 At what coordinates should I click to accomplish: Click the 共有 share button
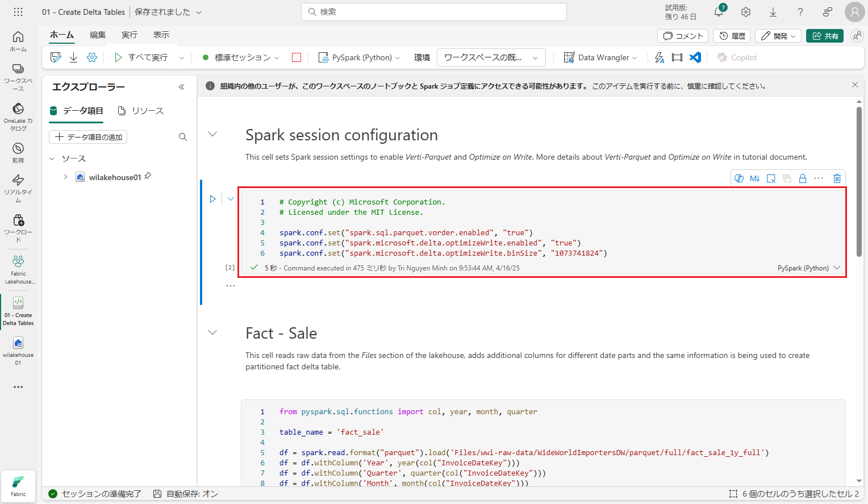825,36
